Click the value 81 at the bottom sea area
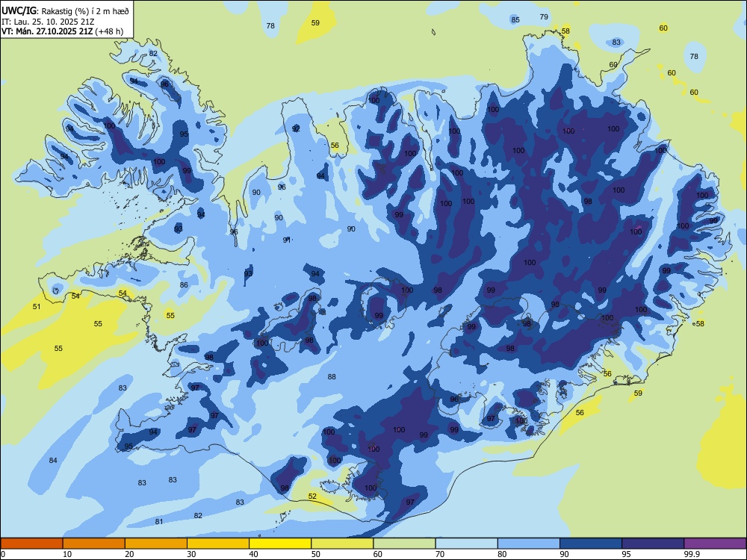This screenshot has width=747, height=560. [x=159, y=521]
